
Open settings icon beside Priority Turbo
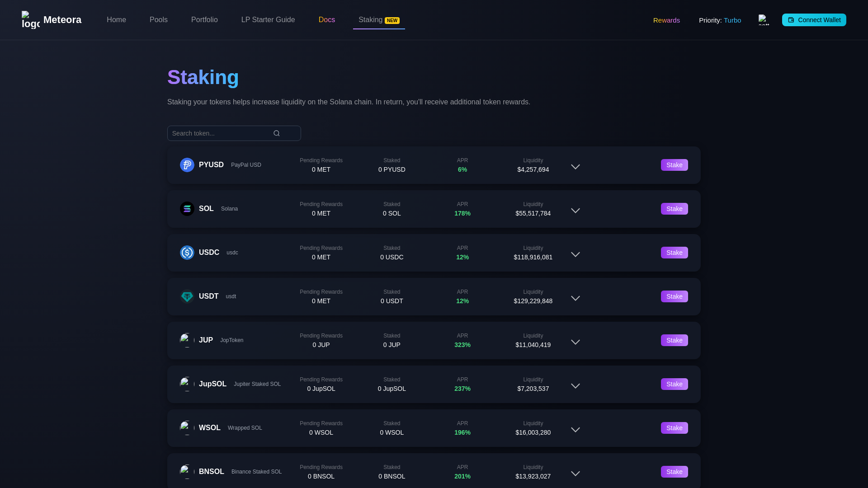click(764, 20)
